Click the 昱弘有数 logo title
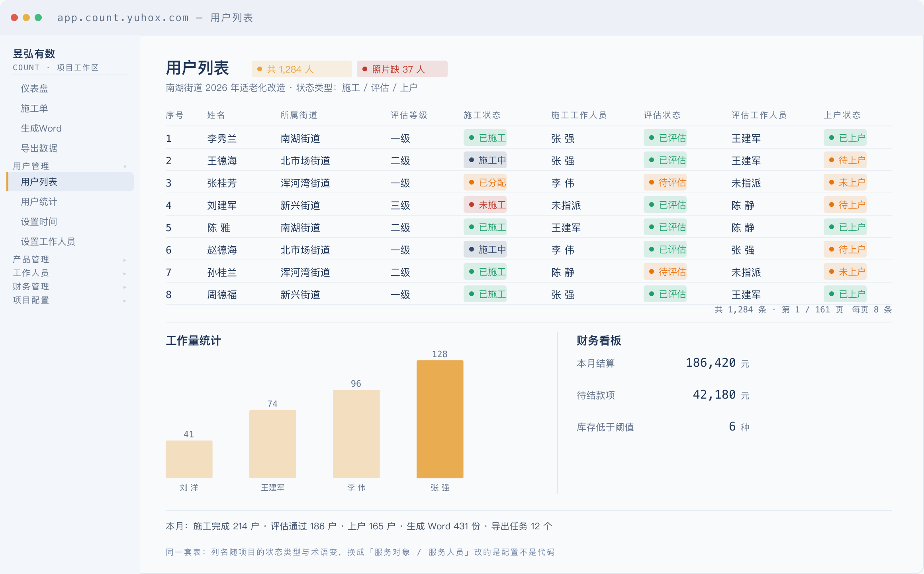The height and width of the screenshot is (574, 924). 34,54
